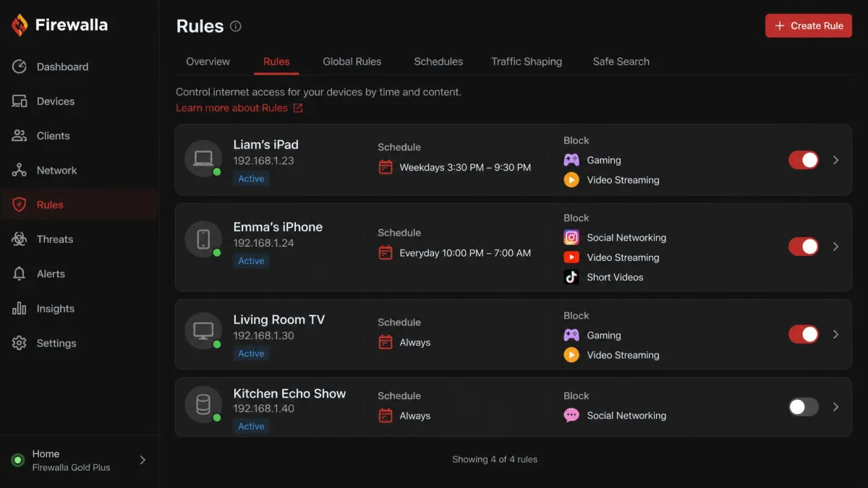Open Devices from the sidebar
Image resolution: width=868 pixels, height=488 pixels.
[x=80, y=101]
